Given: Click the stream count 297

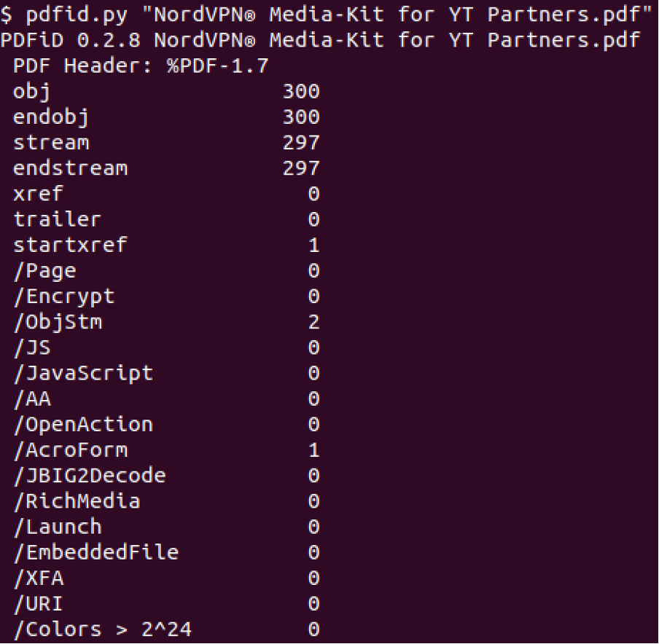Looking at the screenshot, I should (x=301, y=143).
